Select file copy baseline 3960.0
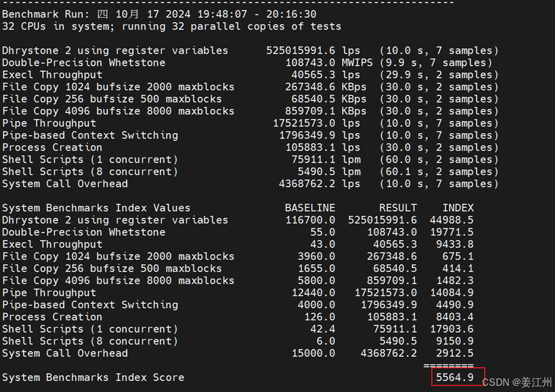Screen dimensions: 555x392 tap(317, 256)
